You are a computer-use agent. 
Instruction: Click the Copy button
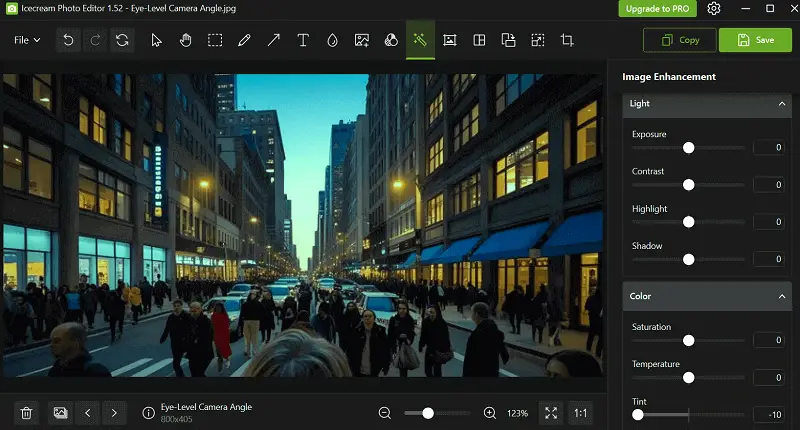680,40
